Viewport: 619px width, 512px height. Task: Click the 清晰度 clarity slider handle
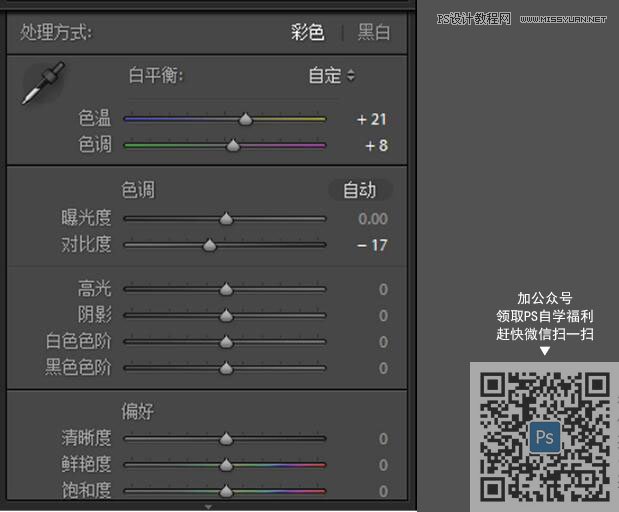tap(226, 438)
